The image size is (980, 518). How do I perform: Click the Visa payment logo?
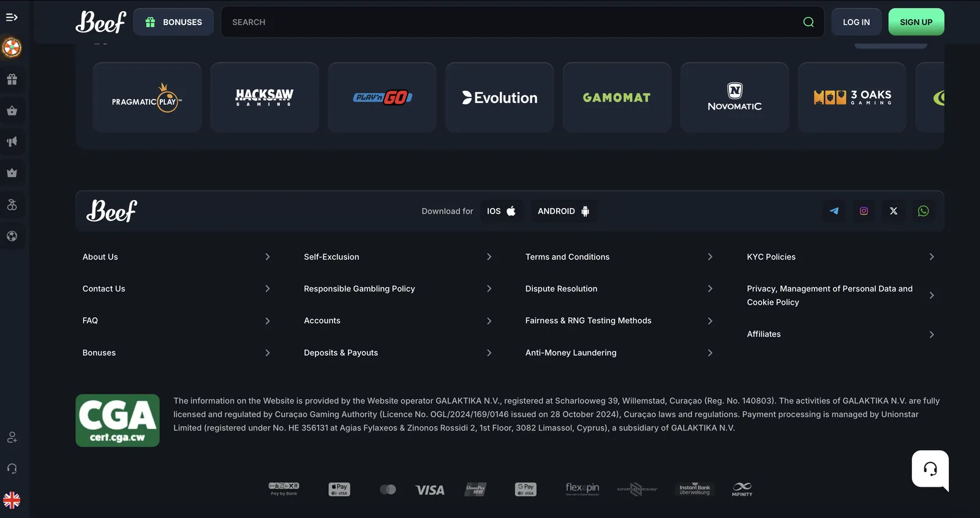[430, 490]
